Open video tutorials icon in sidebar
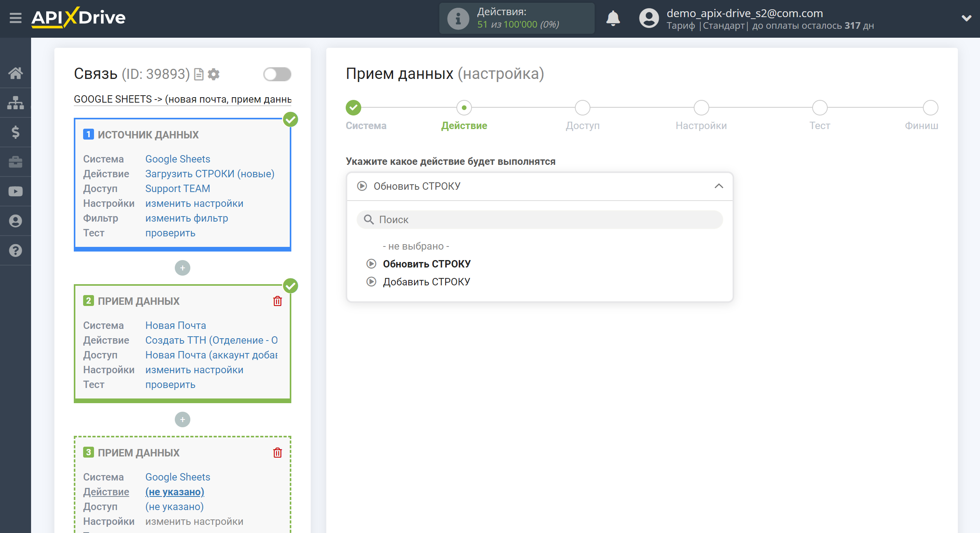 click(16, 191)
